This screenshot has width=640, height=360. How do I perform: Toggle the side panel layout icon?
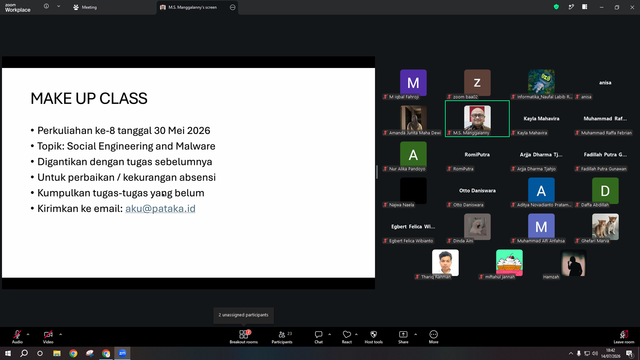pos(584,7)
